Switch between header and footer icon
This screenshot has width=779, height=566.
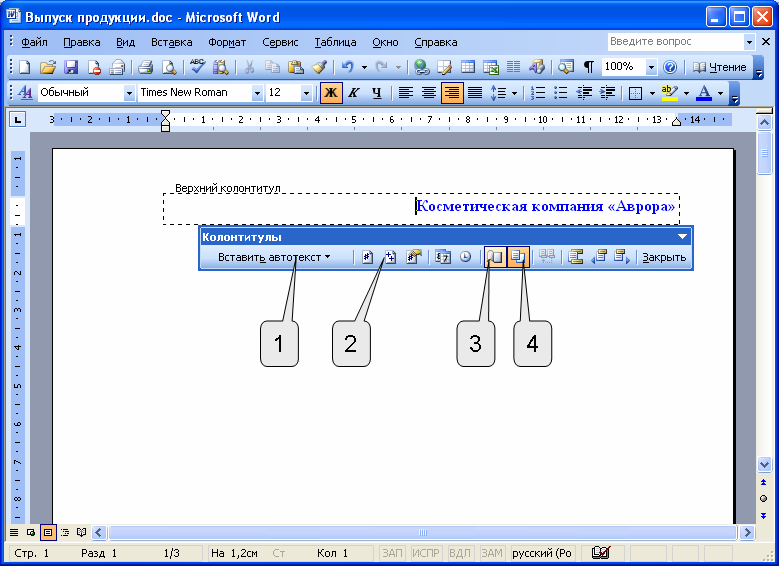[575, 257]
